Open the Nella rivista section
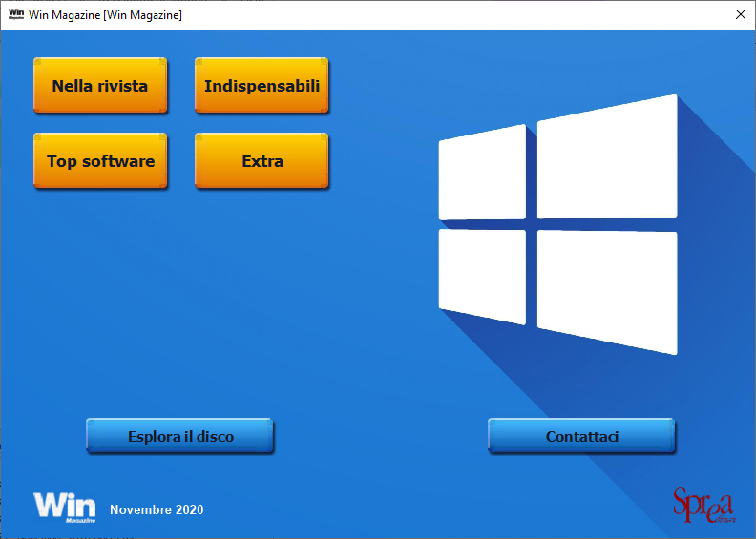The height and width of the screenshot is (539, 756). (100, 85)
